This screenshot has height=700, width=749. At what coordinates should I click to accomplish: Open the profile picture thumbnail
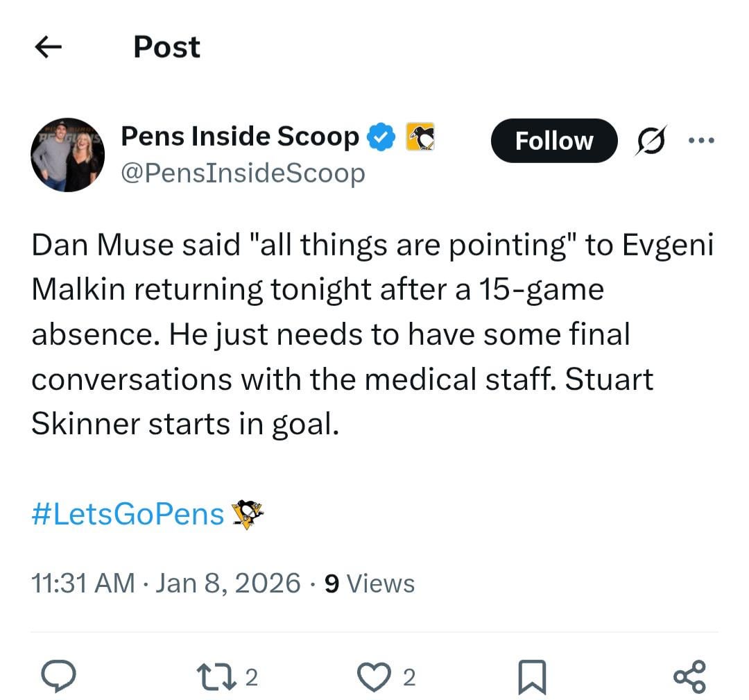67,154
